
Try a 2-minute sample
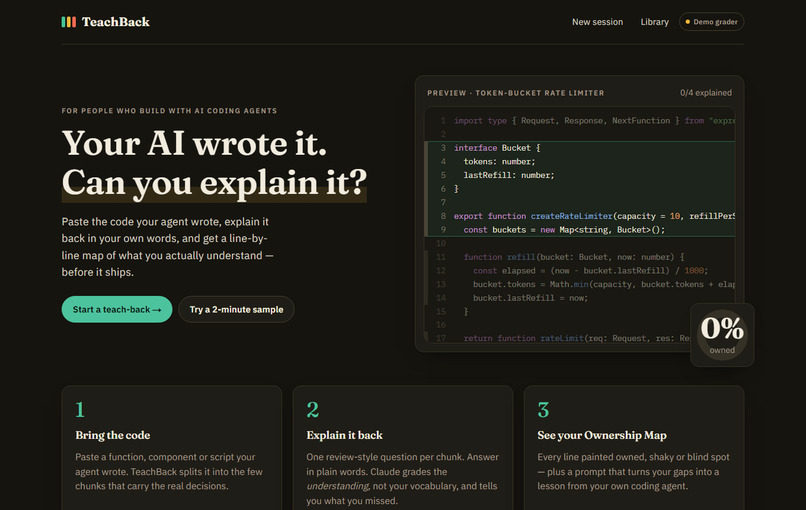236,309
